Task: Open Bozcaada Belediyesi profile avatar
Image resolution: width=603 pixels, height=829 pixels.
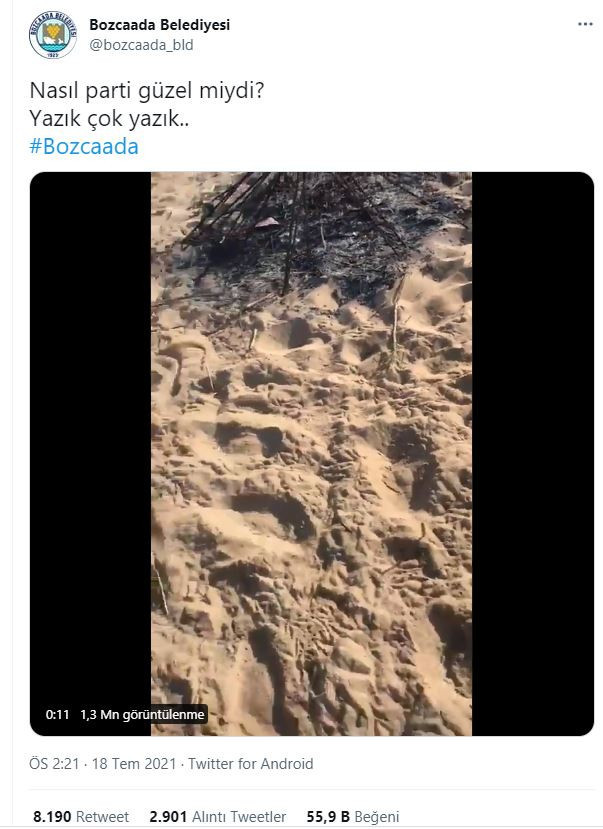Action: pyautogui.click(x=52, y=35)
